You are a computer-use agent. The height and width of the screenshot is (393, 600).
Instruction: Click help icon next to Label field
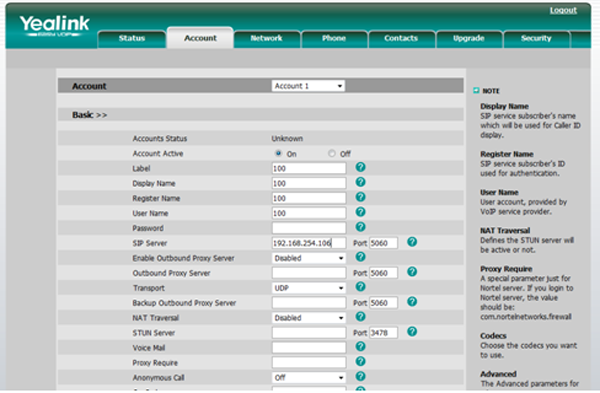[x=360, y=167]
